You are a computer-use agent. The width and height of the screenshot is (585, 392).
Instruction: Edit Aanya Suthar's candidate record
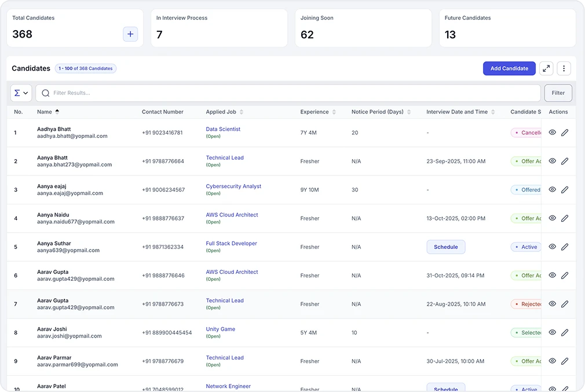(565, 247)
